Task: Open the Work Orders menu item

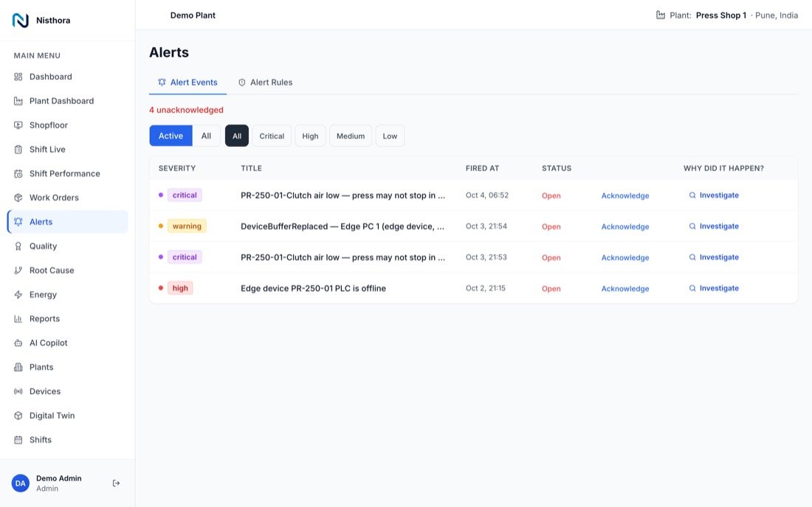Action: point(68,198)
